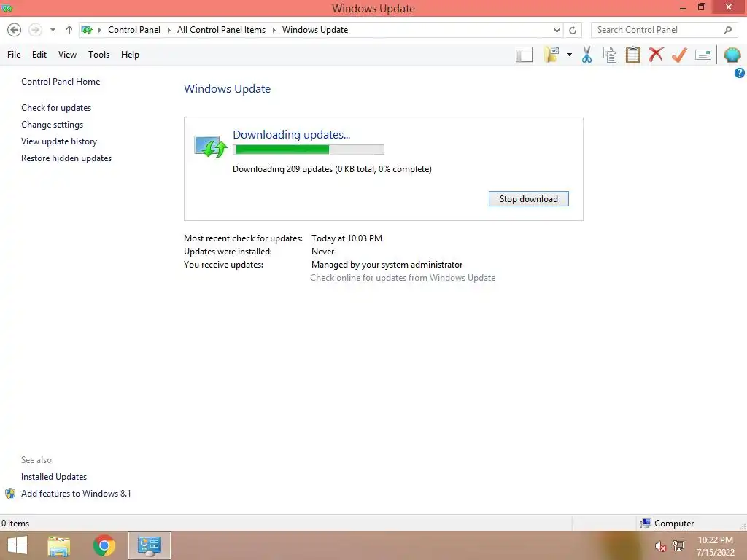
Task: Click the Copy toolbar icon
Action: [610, 55]
